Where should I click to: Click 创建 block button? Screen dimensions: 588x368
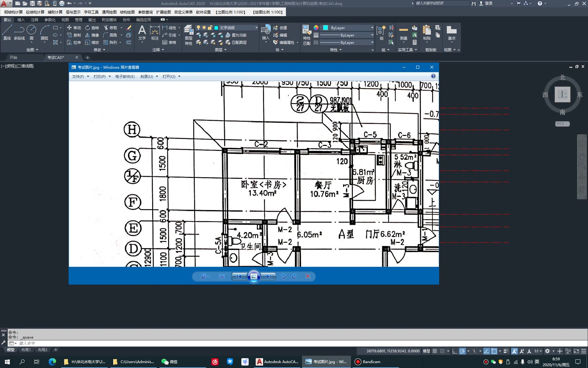(x=280, y=28)
